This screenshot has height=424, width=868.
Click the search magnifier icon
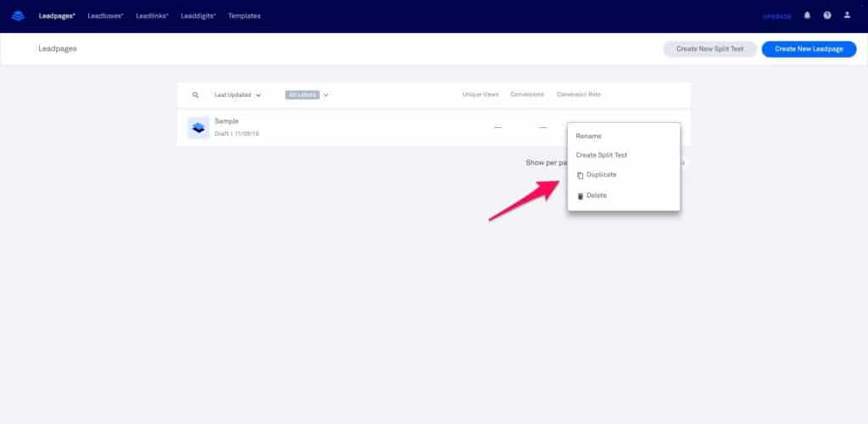[196, 95]
